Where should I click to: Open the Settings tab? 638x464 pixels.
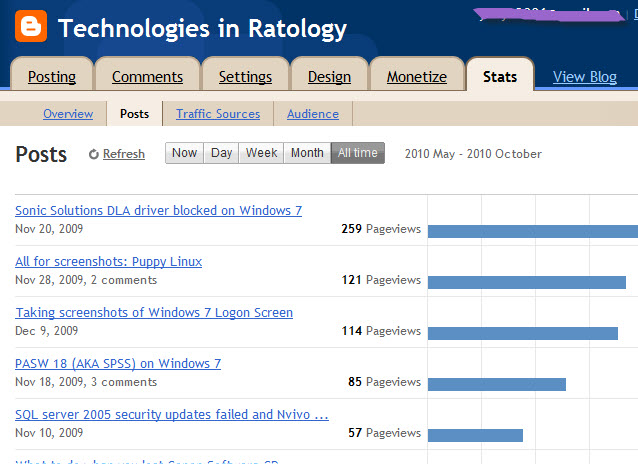[x=245, y=76]
